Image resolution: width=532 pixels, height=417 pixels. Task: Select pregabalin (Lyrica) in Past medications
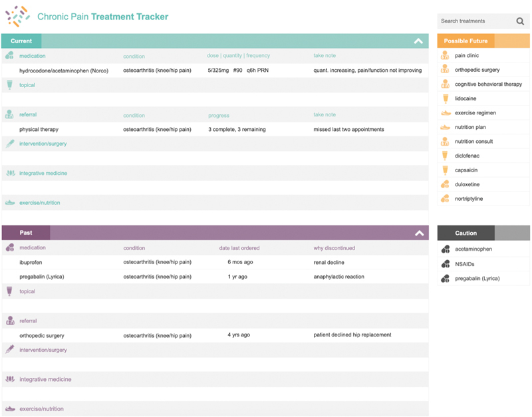click(41, 277)
